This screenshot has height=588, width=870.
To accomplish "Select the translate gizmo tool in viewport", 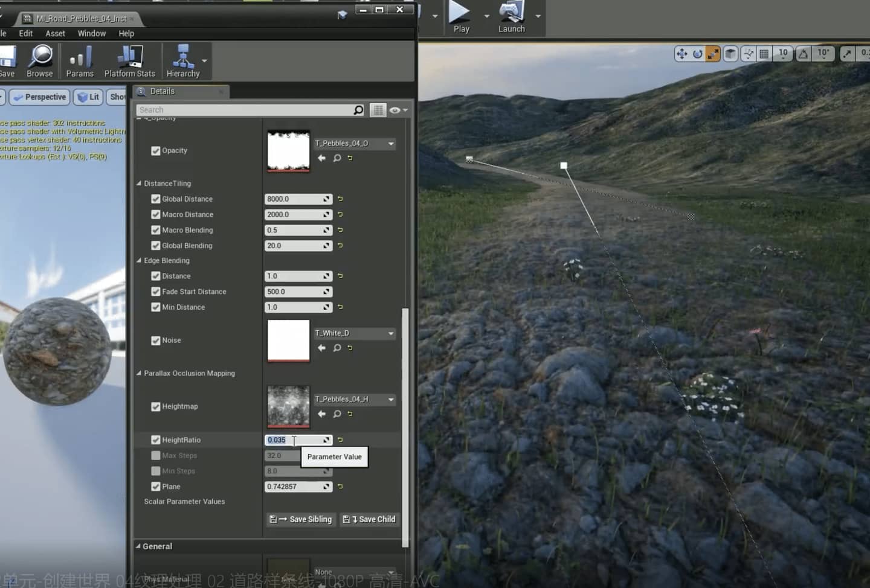I will pyautogui.click(x=682, y=54).
